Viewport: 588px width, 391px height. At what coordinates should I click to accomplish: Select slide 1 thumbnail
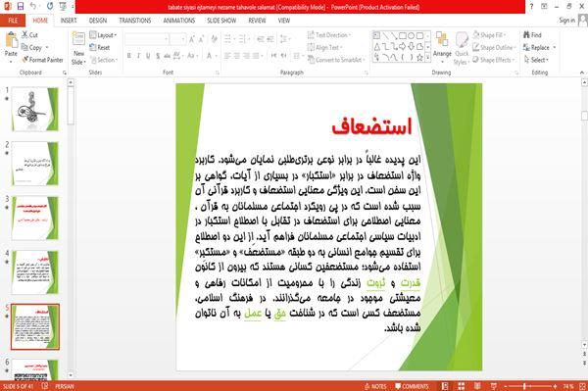coord(35,109)
